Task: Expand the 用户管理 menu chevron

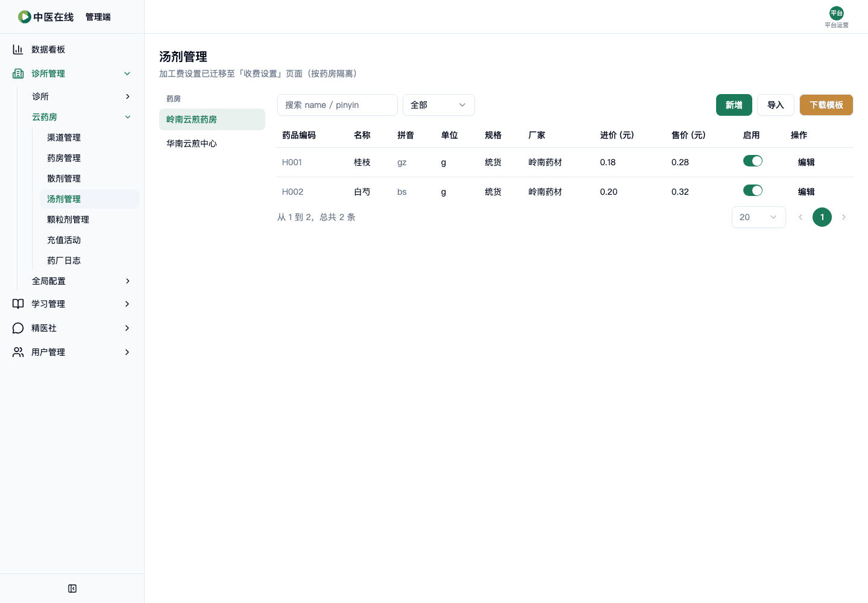Action: (127, 352)
